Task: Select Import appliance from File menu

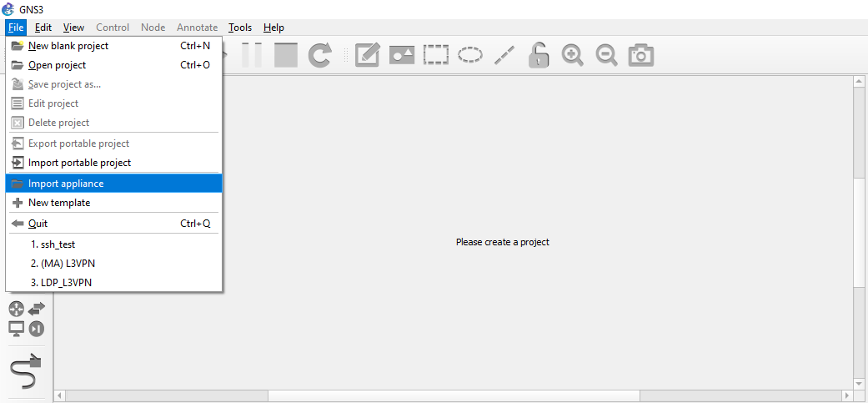Action: [66, 184]
